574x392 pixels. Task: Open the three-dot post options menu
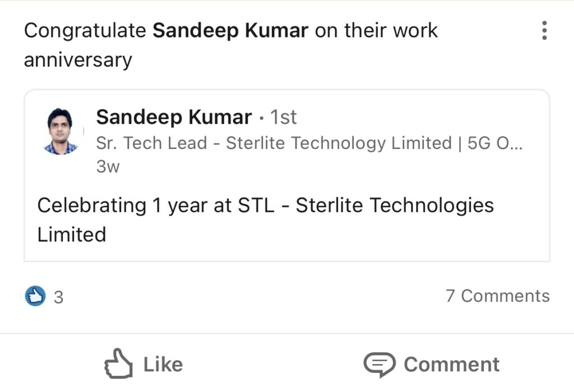coord(544,30)
